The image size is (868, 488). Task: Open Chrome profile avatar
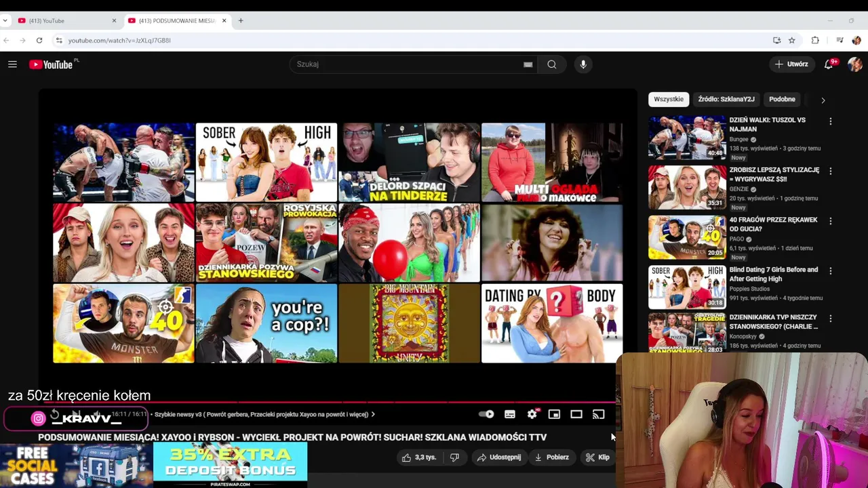(x=856, y=41)
